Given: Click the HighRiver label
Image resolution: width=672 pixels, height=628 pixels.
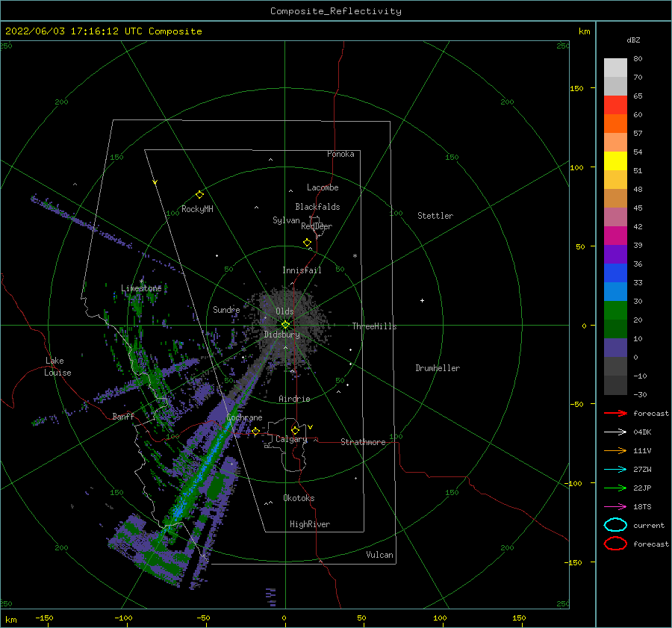Looking at the screenshot, I should point(310,524).
